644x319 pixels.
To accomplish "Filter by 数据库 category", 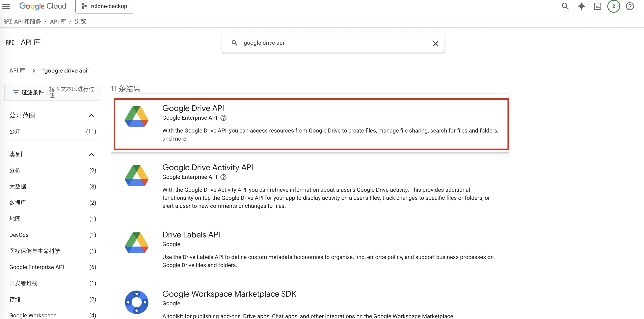I will coord(53,203).
